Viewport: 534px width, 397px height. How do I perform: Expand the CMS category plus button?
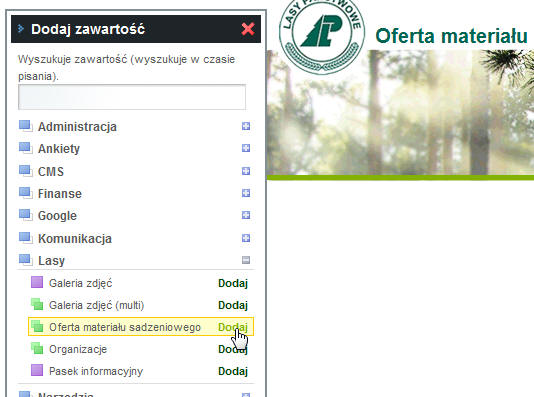point(246,171)
